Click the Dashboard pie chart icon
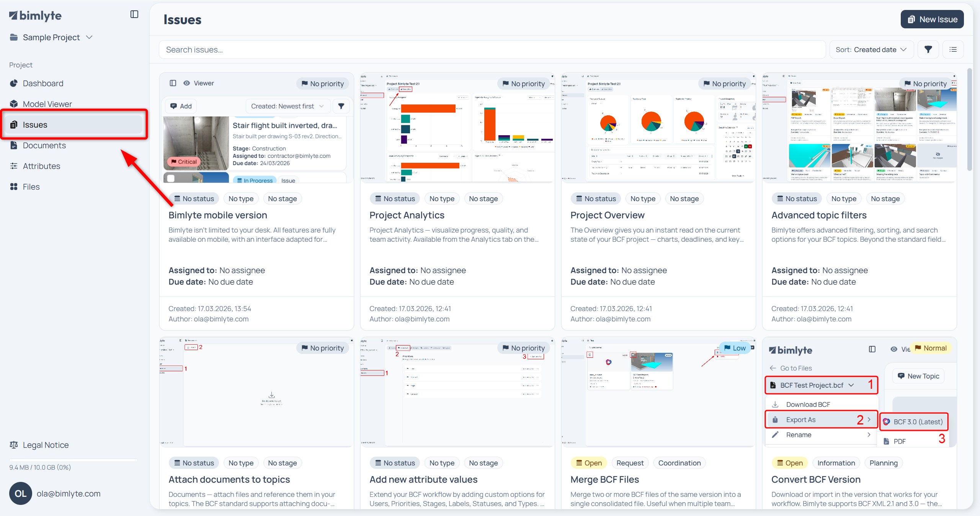Screen dimensions: 980x516 [x=14, y=84]
